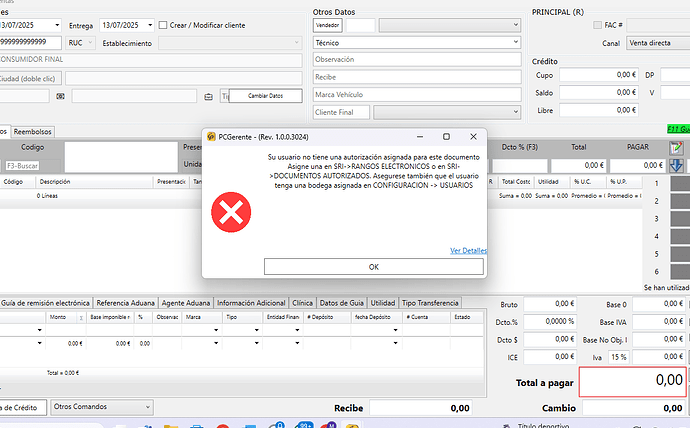Minimize the PCGerente dialog window
690x428 pixels.
click(420, 137)
